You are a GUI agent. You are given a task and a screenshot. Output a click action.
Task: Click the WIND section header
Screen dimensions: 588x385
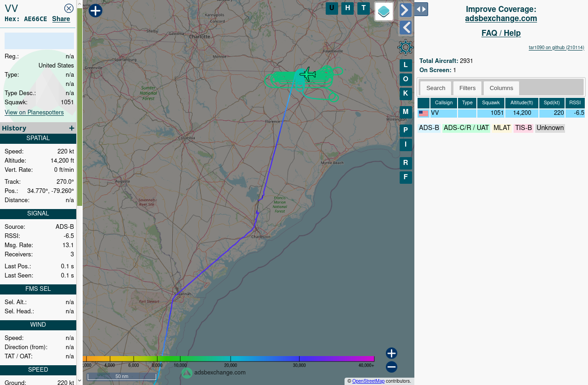(x=38, y=325)
